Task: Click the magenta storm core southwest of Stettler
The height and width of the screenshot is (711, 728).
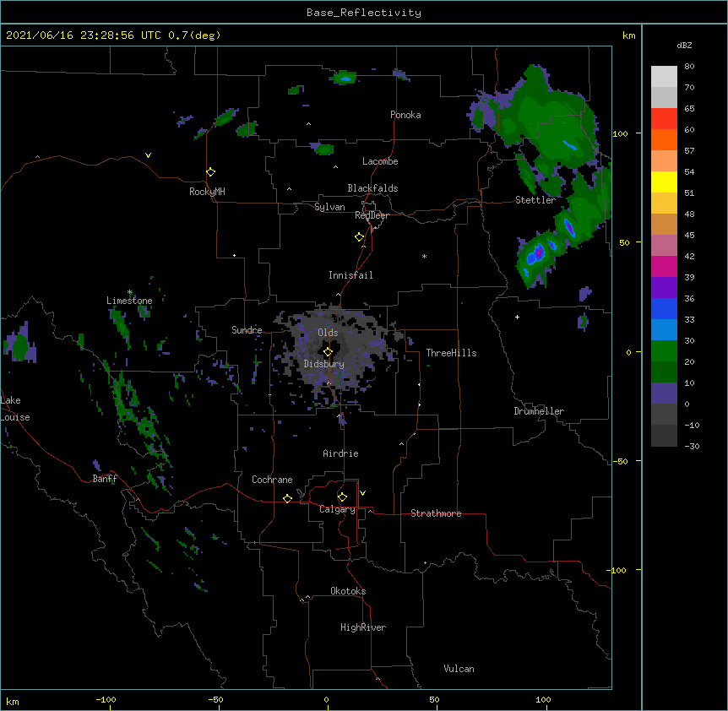Action: coord(539,253)
